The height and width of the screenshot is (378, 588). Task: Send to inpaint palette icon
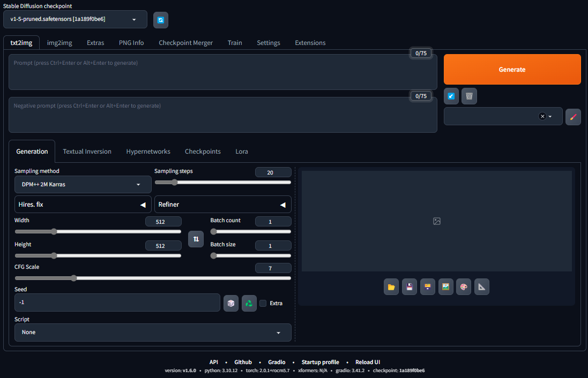coord(464,287)
